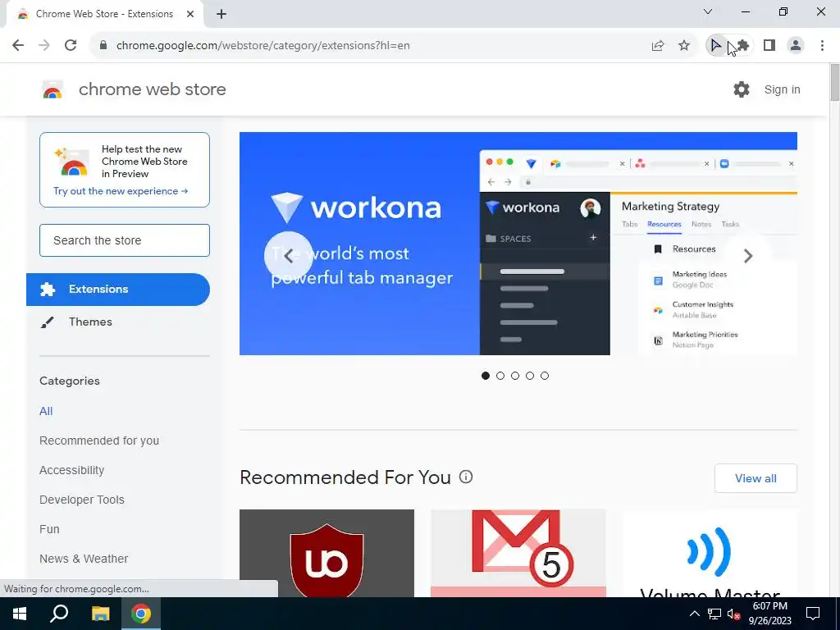Click the page vertical scrollbar thumb

[x=834, y=82]
